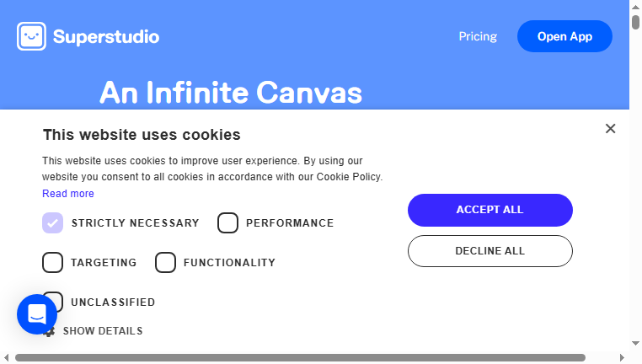Follow the Read more link

[x=68, y=193]
